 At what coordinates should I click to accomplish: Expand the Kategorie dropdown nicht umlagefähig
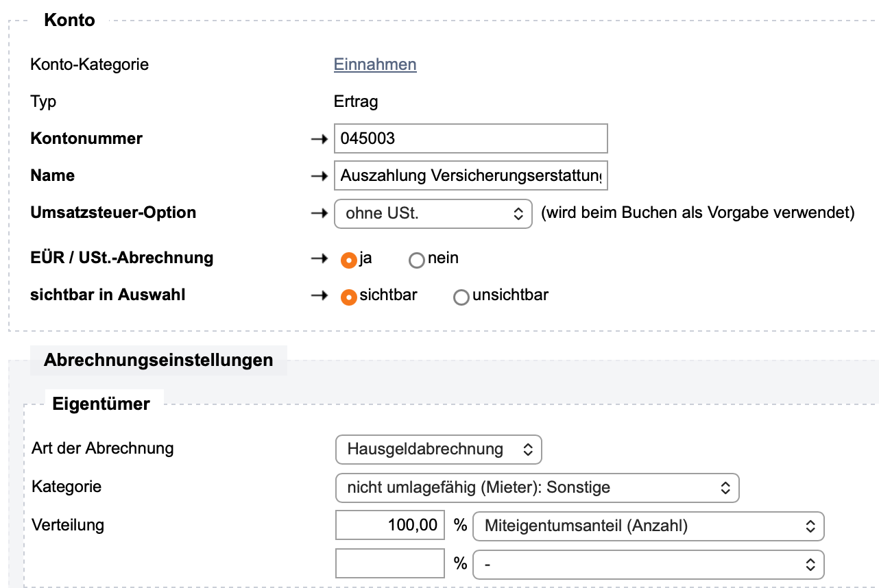[x=538, y=488]
